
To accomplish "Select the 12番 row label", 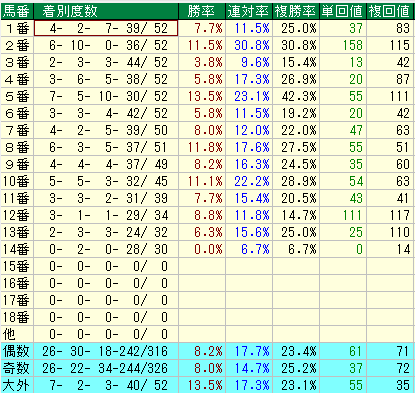I will coord(17,215).
